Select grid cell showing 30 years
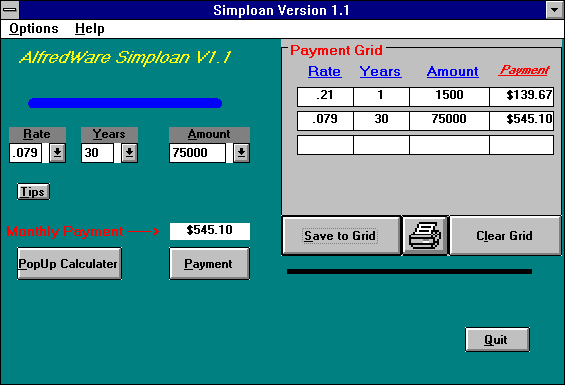 [x=382, y=121]
